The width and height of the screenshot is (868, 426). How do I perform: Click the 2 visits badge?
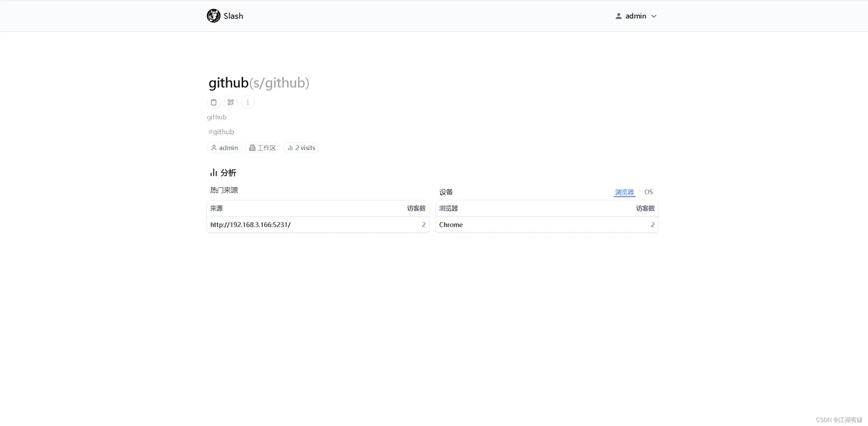click(x=301, y=148)
